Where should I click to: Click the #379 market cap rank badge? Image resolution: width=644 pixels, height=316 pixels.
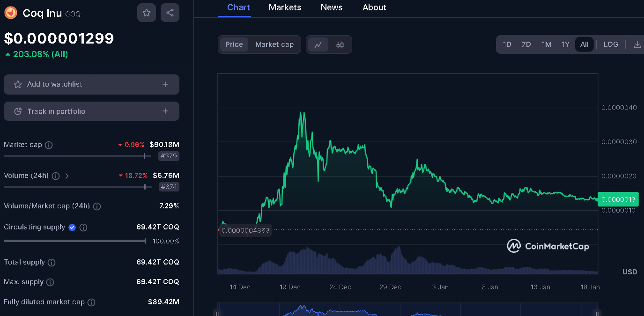[169, 156]
